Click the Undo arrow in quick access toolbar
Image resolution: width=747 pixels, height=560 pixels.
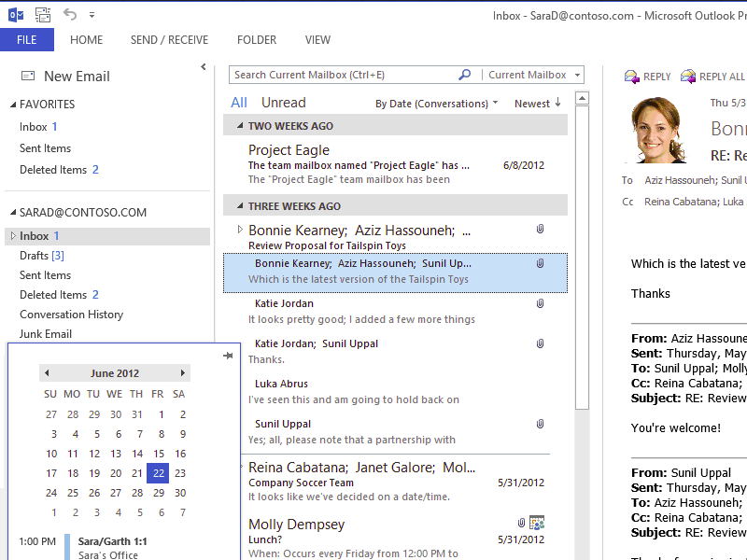[x=70, y=15]
